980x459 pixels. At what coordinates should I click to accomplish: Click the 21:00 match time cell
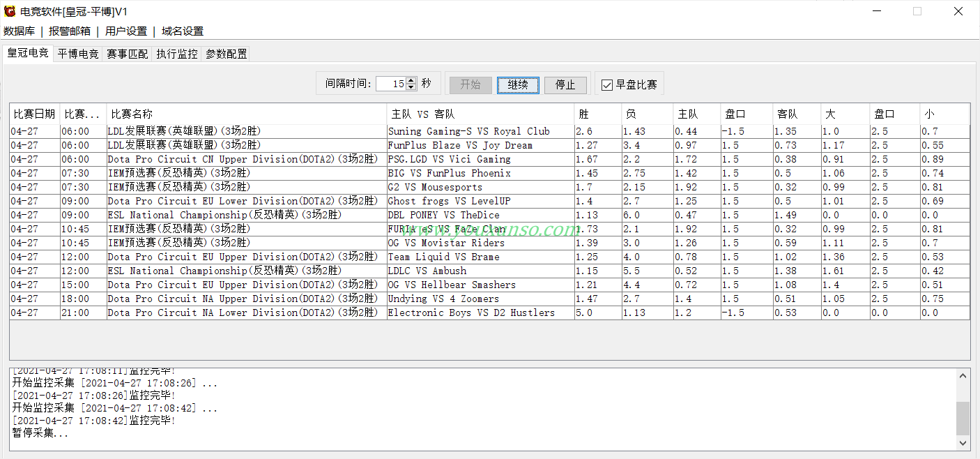coord(83,313)
